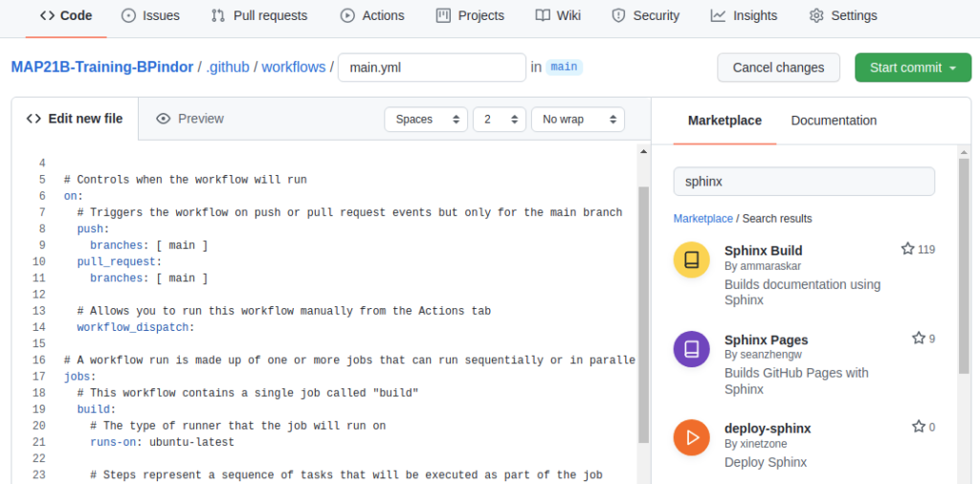Open the Spaces indent mode dropdown

coord(426,120)
